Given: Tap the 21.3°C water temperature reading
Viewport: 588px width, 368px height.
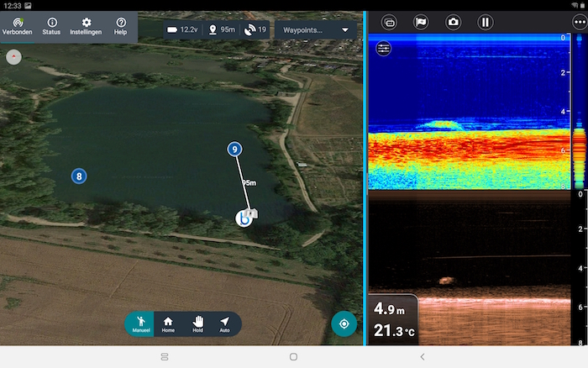Looking at the screenshot, I should [394, 330].
